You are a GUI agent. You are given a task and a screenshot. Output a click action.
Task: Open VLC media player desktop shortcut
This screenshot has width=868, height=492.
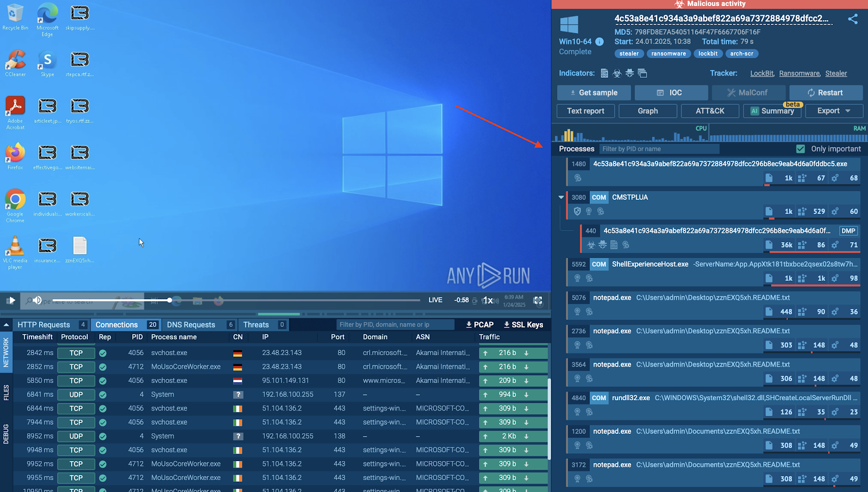(15, 253)
